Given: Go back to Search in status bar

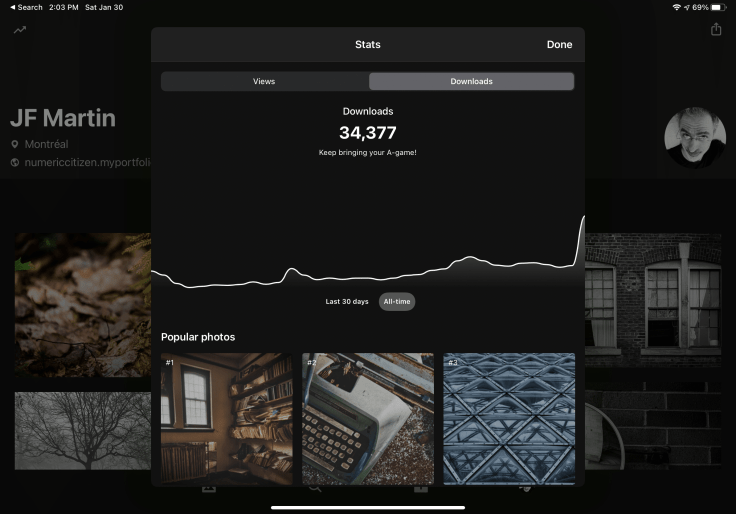Looking at the screenshot, I should click(x=26, y=7).
